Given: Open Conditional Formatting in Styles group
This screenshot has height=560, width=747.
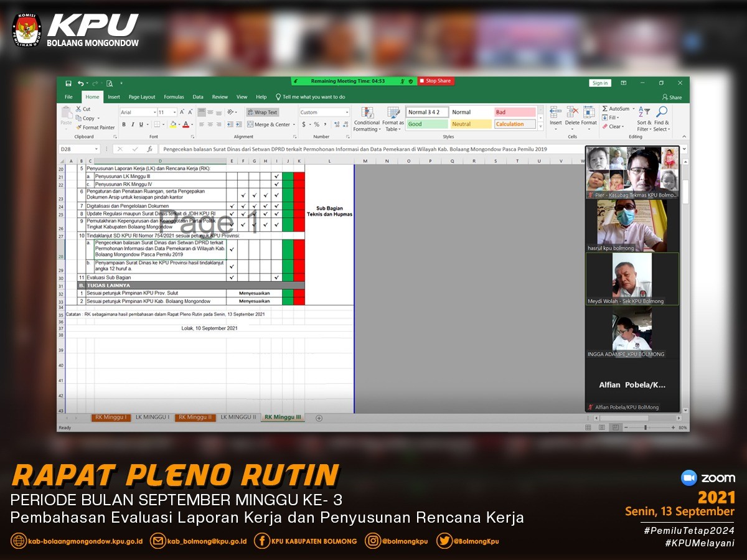Looking at the screenshot, I should click(x=367, y=118).
